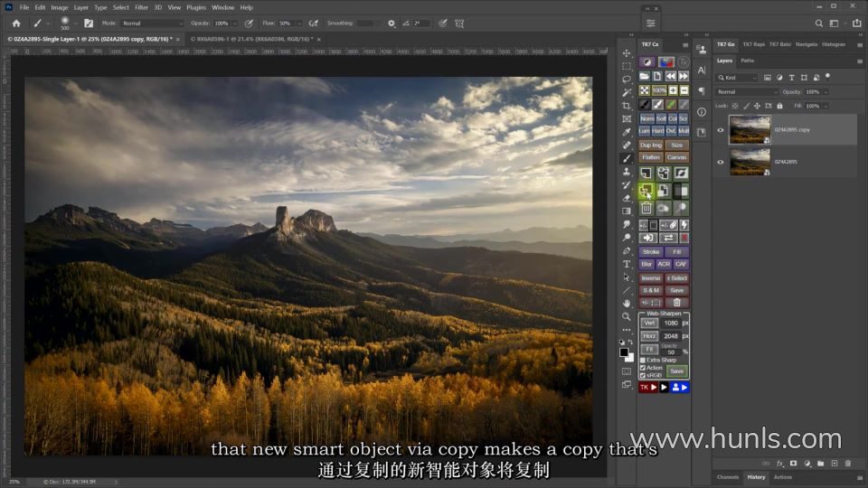Select the Crop tool
Screen dimensions: 868x488
(626, 106)
